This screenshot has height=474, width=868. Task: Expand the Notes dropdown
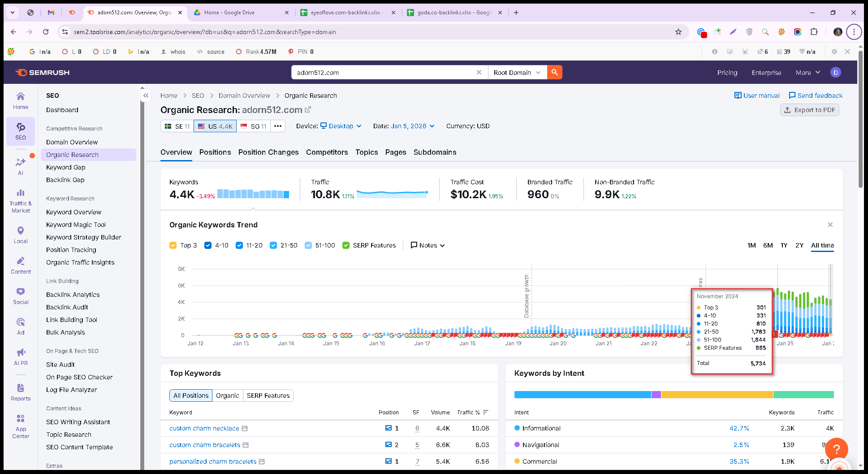click(x=428, y=245)
